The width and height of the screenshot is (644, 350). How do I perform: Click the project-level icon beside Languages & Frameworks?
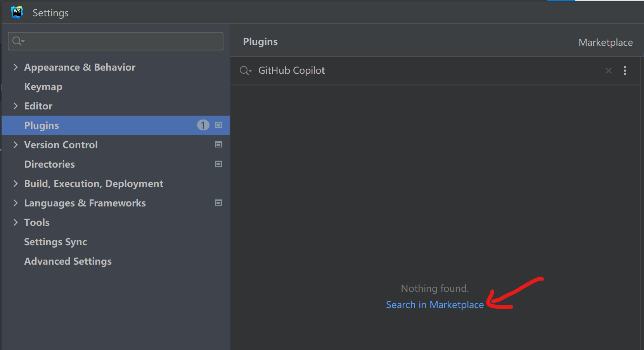(218, 203)
